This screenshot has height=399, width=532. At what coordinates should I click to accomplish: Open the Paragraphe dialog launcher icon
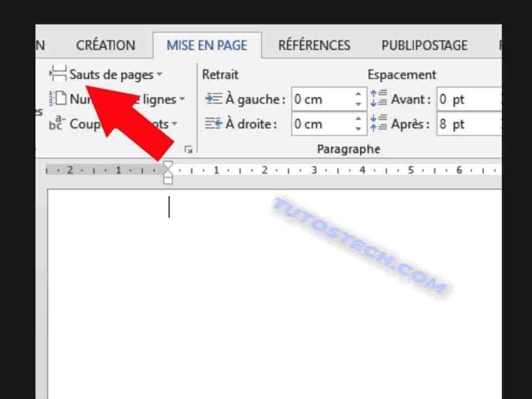point(189,149)
